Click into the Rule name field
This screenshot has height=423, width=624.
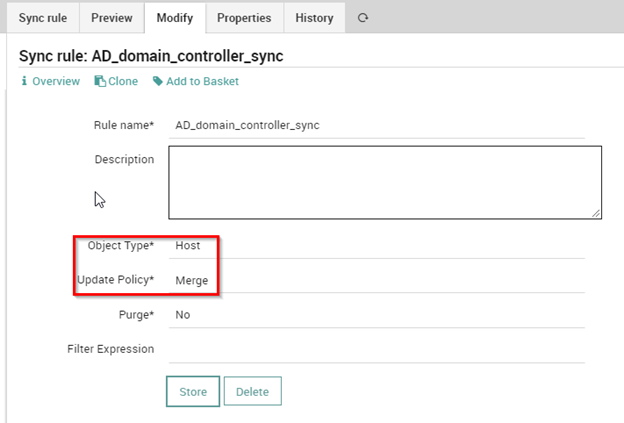tap(376, 125)
